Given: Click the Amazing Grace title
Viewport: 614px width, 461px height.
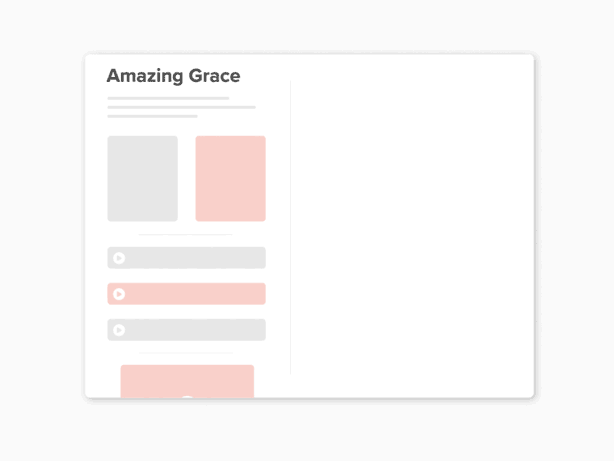Looking at the screenshot, I should tap(173, 76).
